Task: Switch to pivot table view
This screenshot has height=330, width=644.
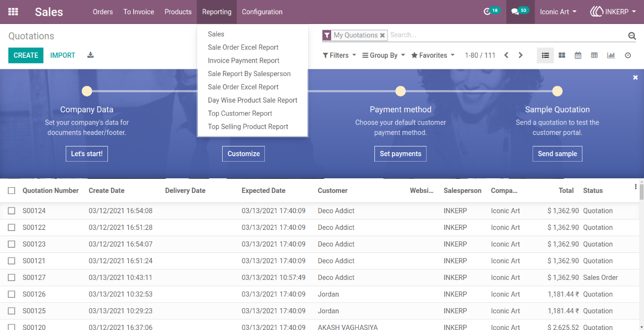Action: tap(594, 55)
